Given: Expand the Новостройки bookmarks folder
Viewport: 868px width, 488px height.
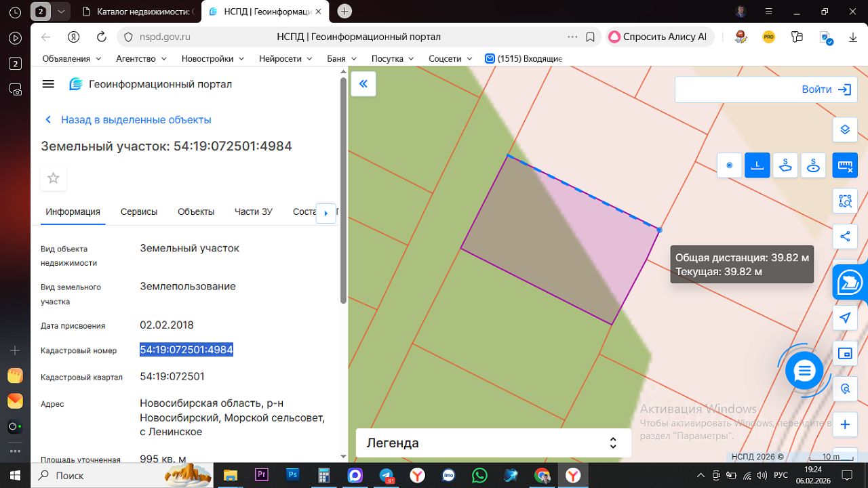Looking at the screenshot, I should click(212, 59).
